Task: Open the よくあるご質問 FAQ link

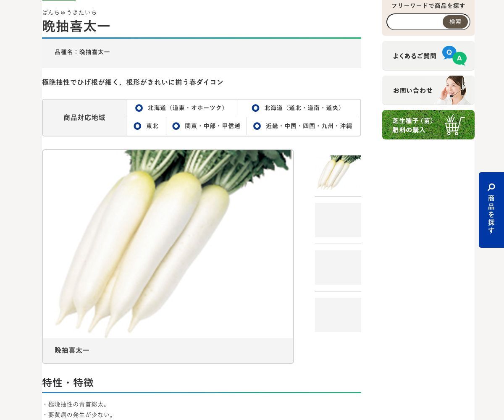Action: 414,56
